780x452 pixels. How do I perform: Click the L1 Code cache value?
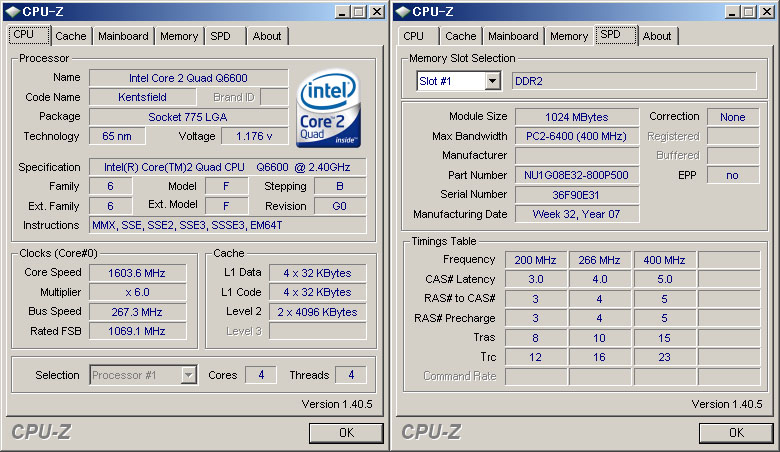[x=317, y=292]
